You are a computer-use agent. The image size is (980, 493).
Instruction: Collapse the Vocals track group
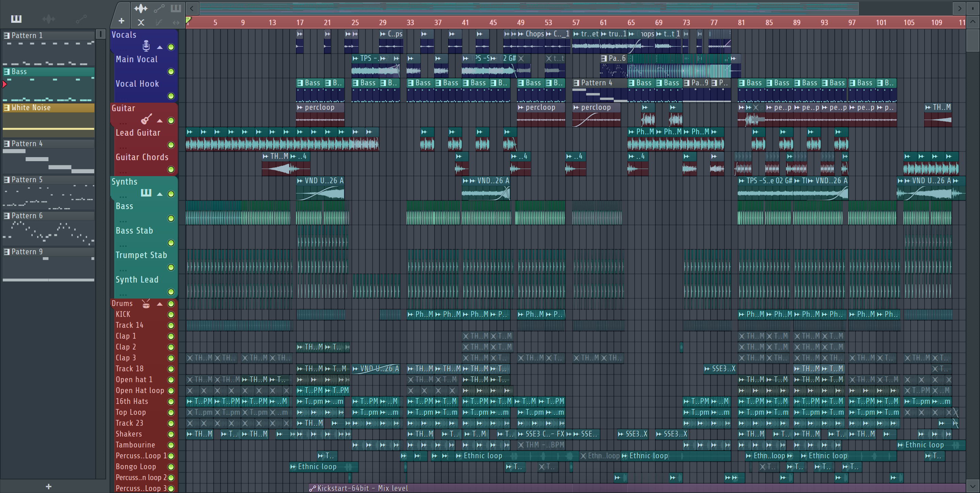(x=160, y=48)
